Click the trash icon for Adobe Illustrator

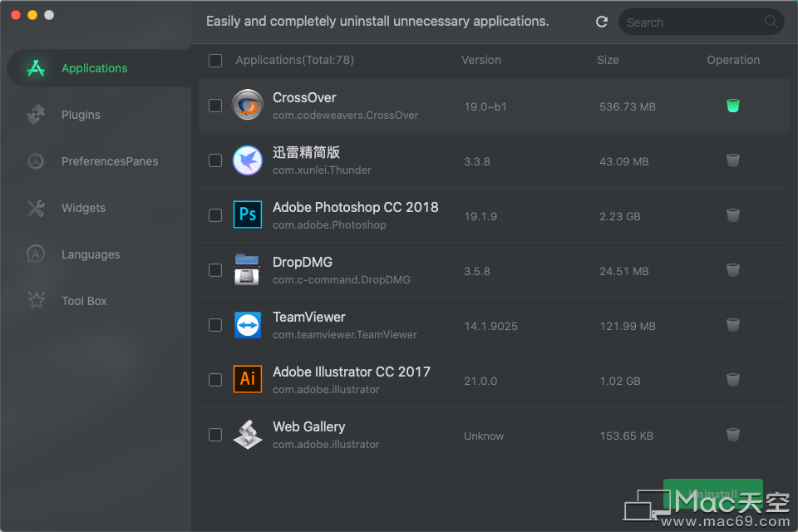(x=733, y=380)
